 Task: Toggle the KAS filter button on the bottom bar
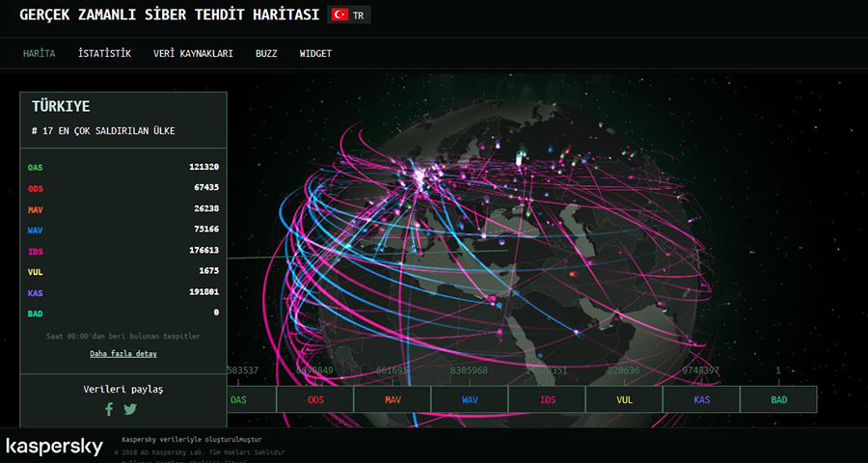click(x=701, y=399)
